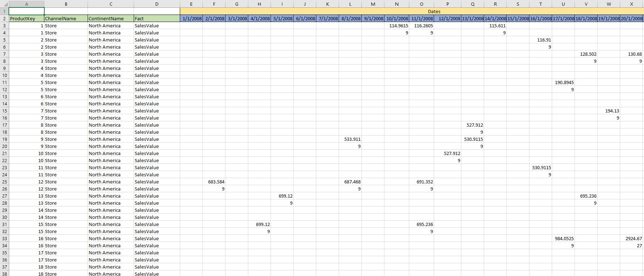Select empty cell A1
This screenshot has width=644, height=276.
pos(26,11)
